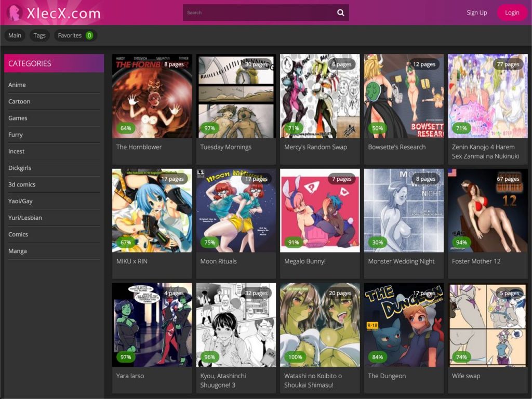Select the Comics category
Image resolution: width=532 pixels, height=399 pixels.
coord(18,234)
